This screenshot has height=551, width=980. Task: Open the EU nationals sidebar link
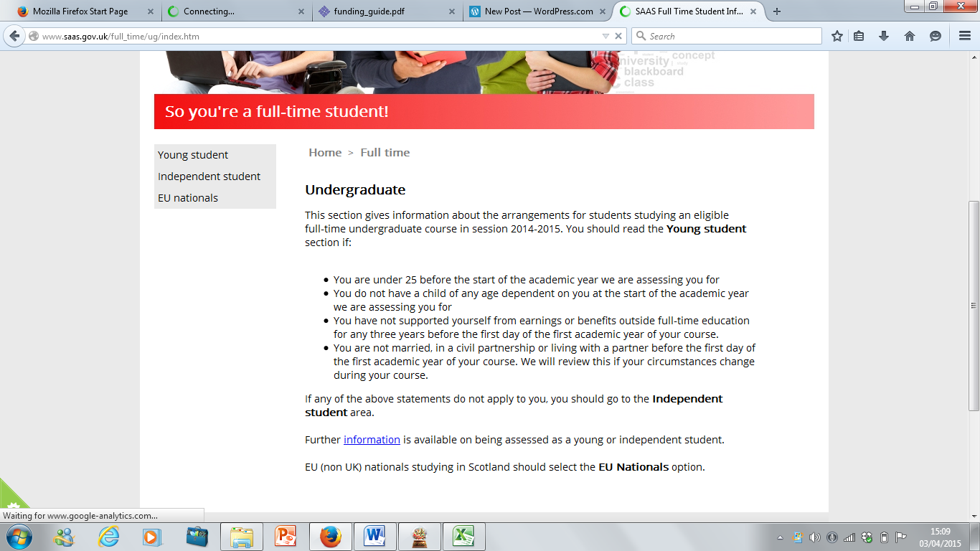click(x=188, y=198)
